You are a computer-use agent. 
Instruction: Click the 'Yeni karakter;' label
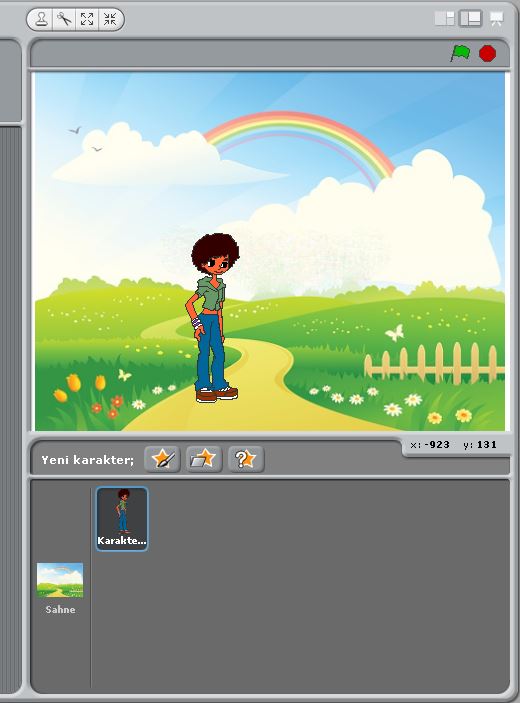87,460
